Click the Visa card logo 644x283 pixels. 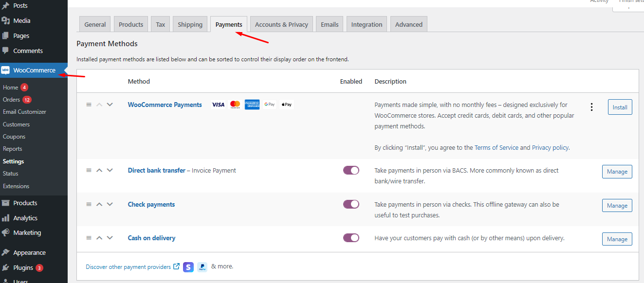click(x=218, y=105)
